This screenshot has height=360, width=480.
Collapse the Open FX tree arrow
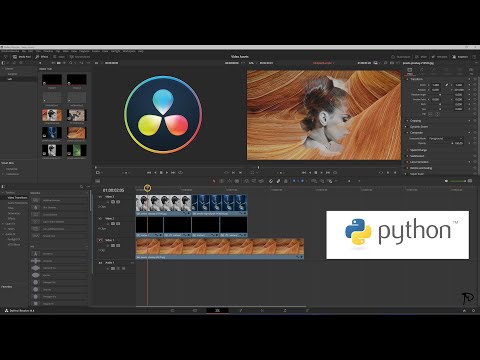tap(3, 224)
